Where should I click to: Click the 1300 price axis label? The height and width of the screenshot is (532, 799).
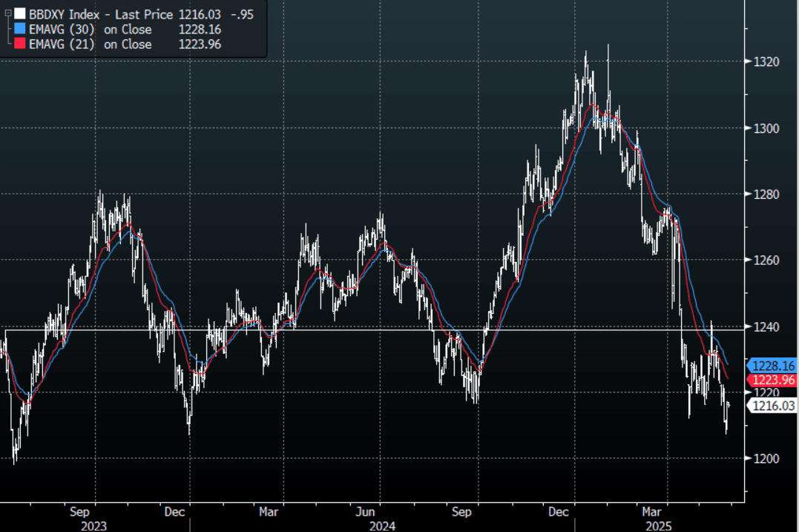pos(764,128)
